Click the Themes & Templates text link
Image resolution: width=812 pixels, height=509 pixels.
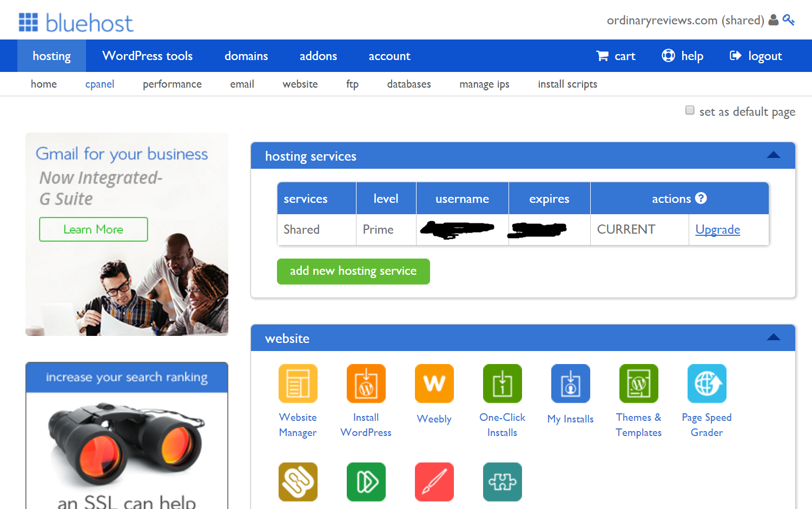click(639, 425)
